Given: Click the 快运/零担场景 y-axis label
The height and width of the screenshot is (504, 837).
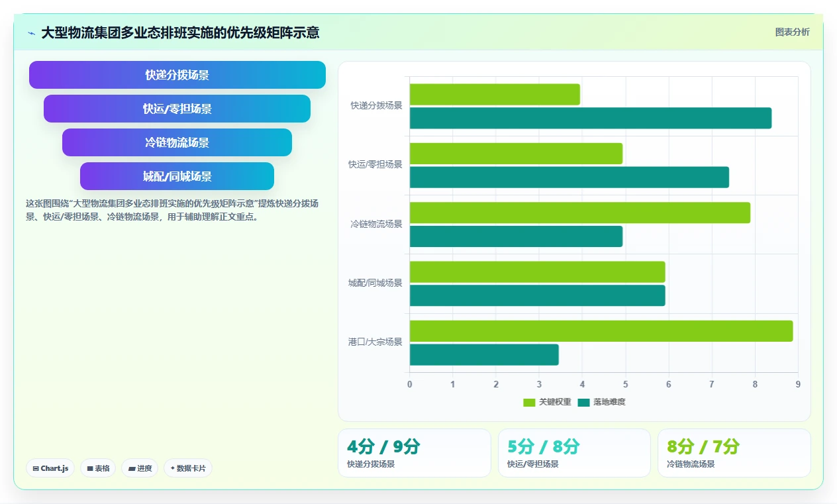Looking at the screenshot, I should click(x=375, y=164).
